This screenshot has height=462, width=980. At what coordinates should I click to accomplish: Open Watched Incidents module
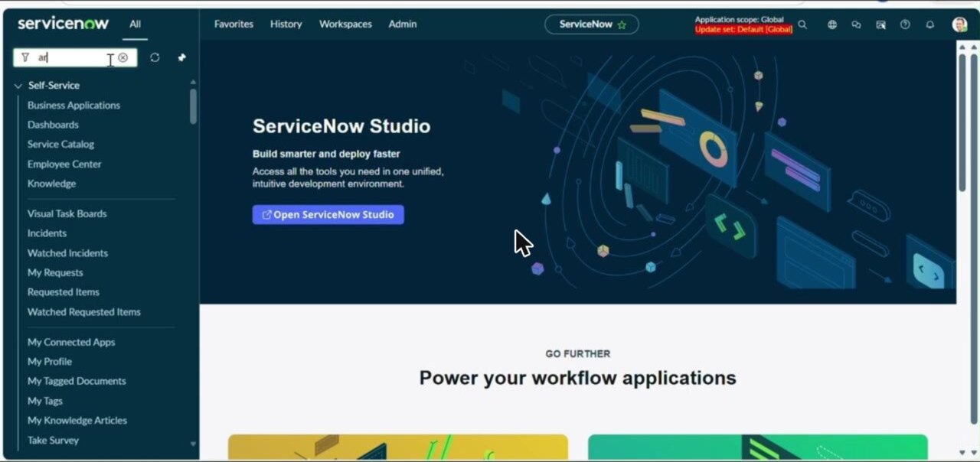pos(67,253)
